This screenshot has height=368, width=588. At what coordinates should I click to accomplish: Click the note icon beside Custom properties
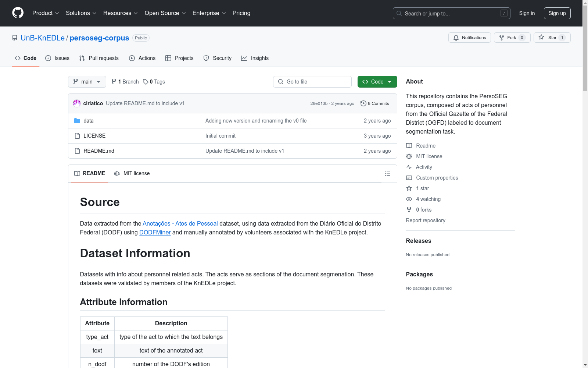409,178
